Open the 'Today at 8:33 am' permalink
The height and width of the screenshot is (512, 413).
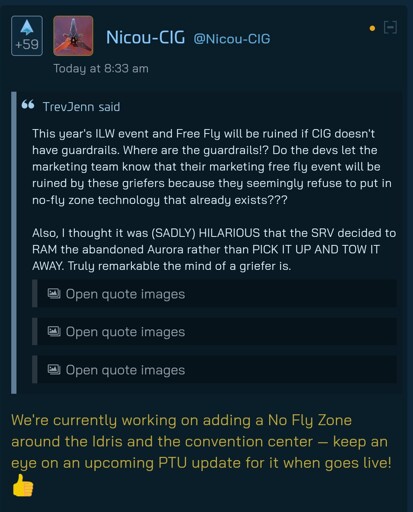point(101,69)
